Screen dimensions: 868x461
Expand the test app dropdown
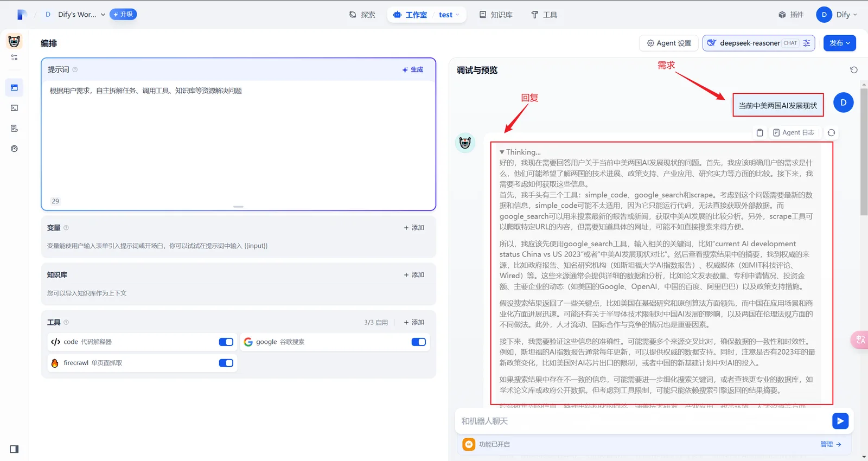pos(449,15)
